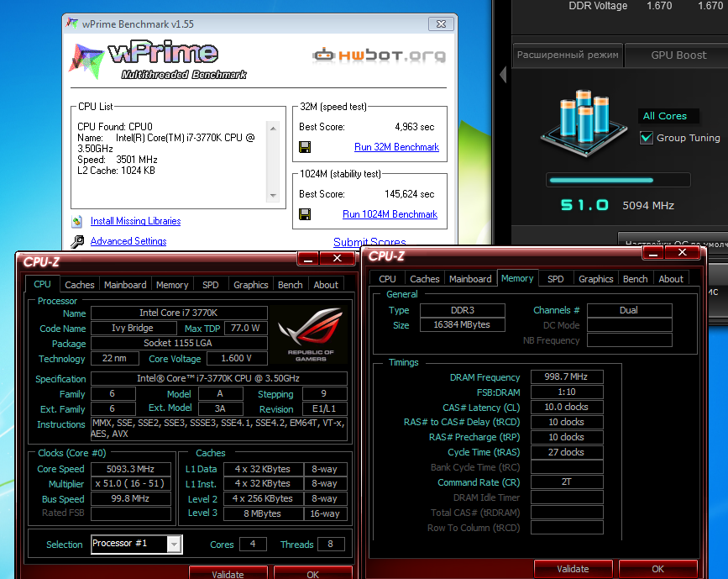Click the save icon for 32M score
The height and width of the screenshot is (579, 728).
coord(305,147)
